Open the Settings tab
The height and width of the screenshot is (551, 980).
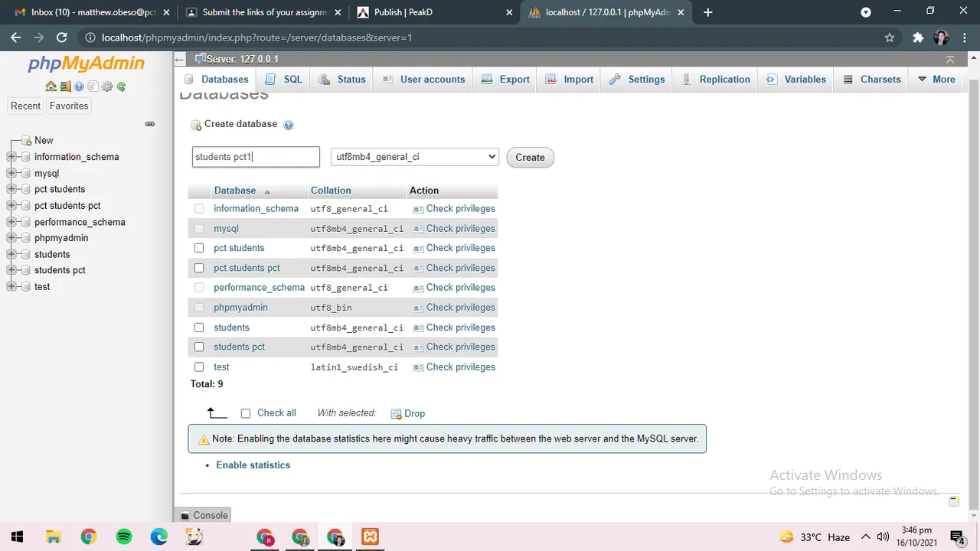tap(637, 80)
